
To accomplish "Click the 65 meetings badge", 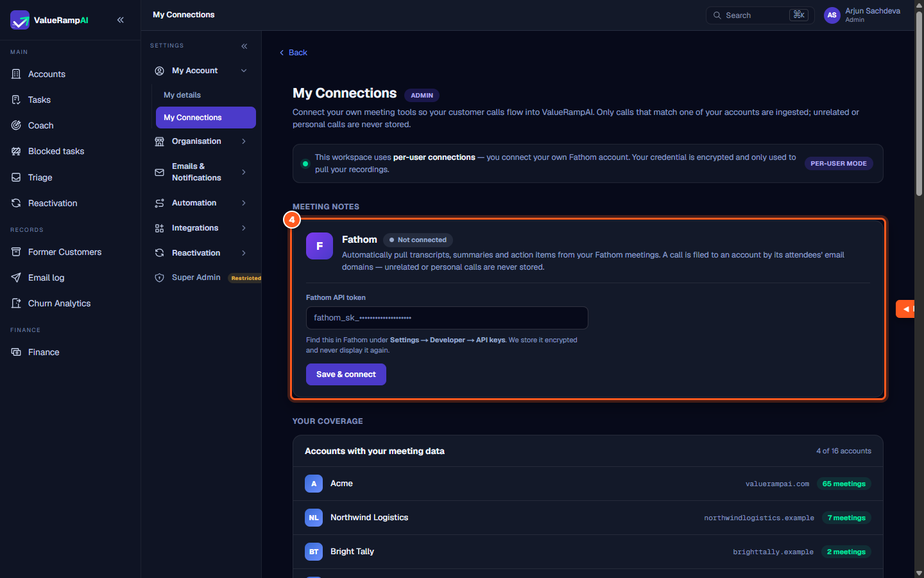I will click(844, 484).
